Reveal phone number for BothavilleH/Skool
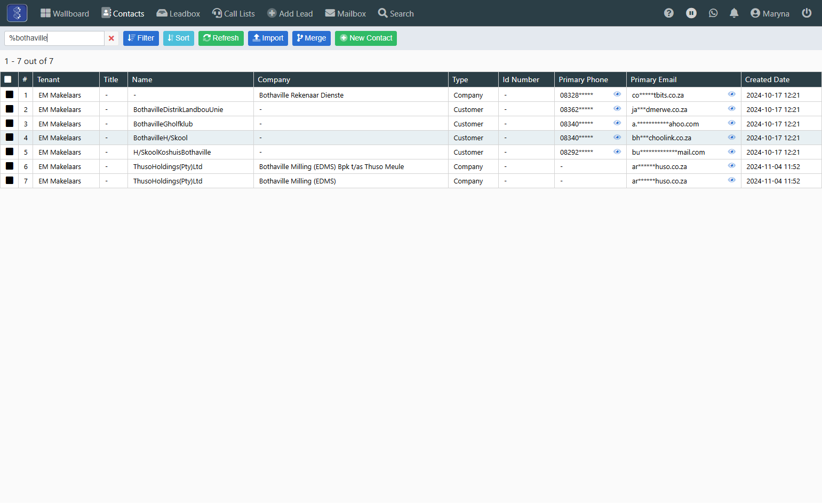This screenshot has height=504, width=822. coord(617,137)
